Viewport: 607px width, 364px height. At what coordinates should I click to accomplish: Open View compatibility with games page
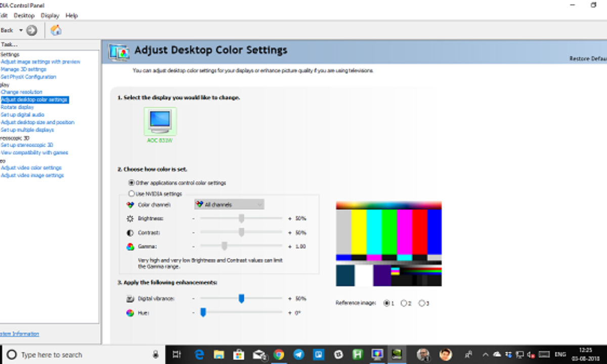pos(34,153)
